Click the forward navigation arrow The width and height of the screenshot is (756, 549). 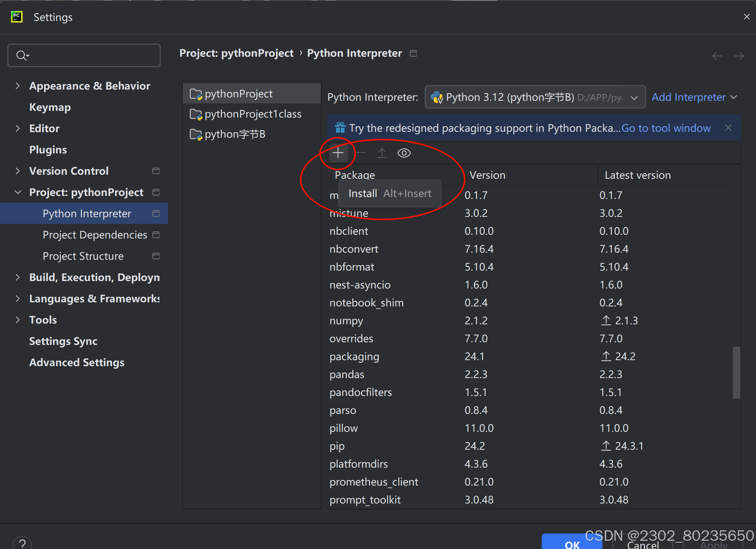click(739, 56)
